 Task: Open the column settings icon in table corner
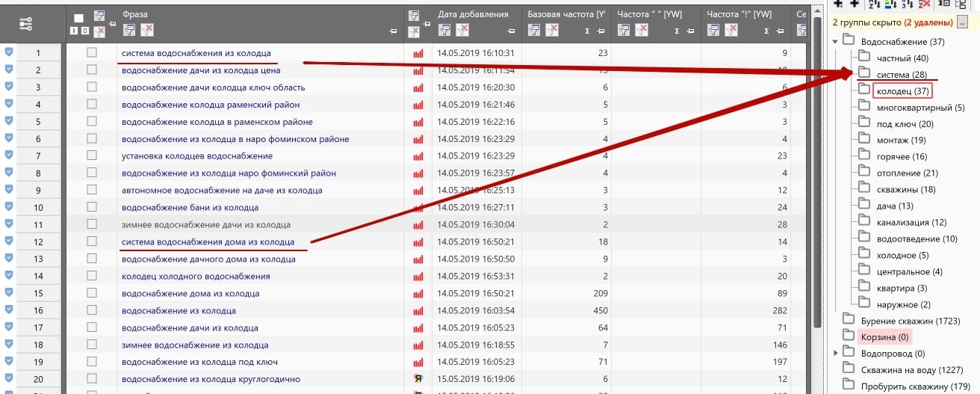(26, 25)
